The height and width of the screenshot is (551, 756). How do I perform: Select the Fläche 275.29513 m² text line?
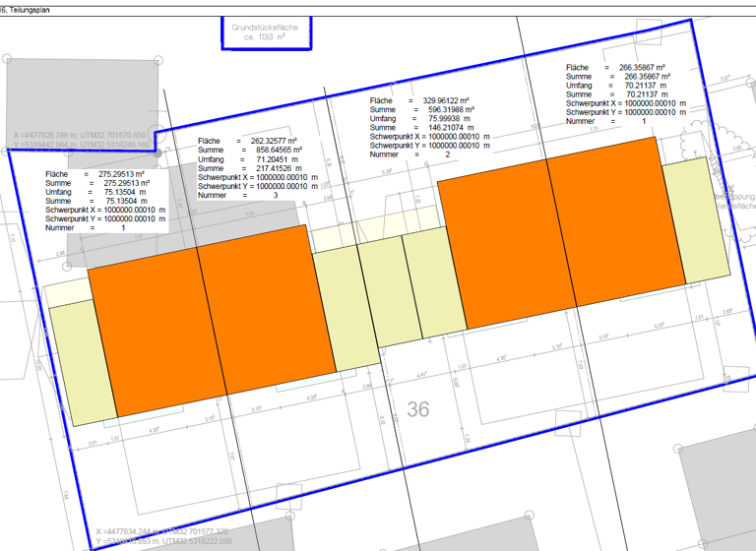point(95,173)
